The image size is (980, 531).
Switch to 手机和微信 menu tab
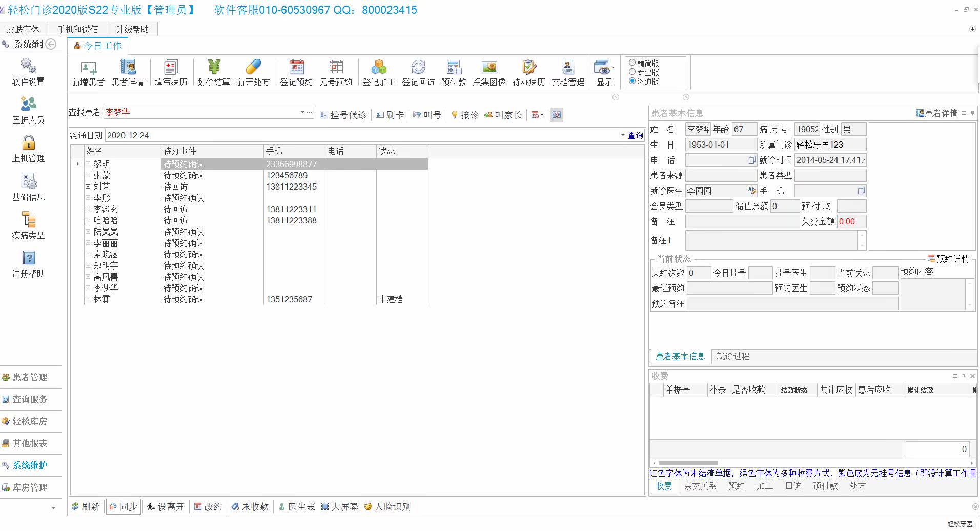(x=77, y=29)
